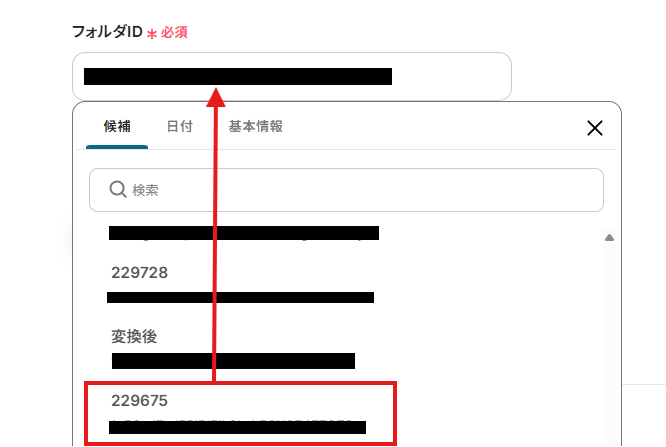Click the フォルダID input field
Viewport: 666px width, 447px height.
pyautogui.click(x=292, y=76)
